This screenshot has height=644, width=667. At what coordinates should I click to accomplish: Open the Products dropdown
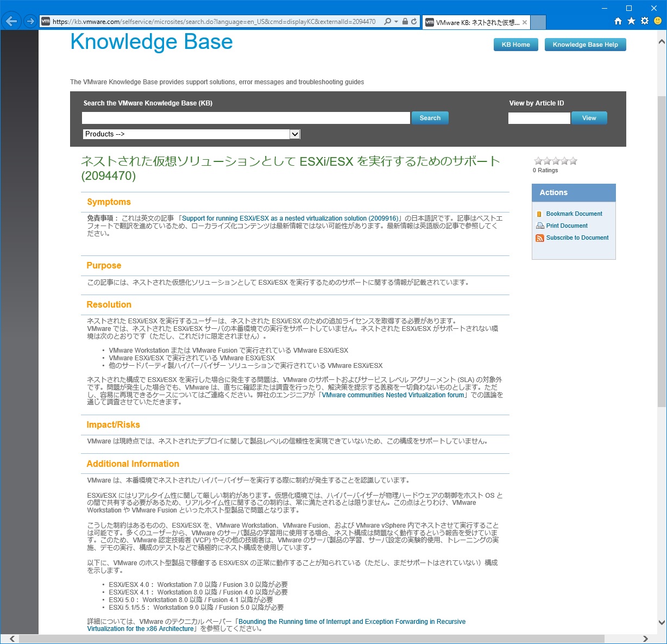click(x=191, y=134)
